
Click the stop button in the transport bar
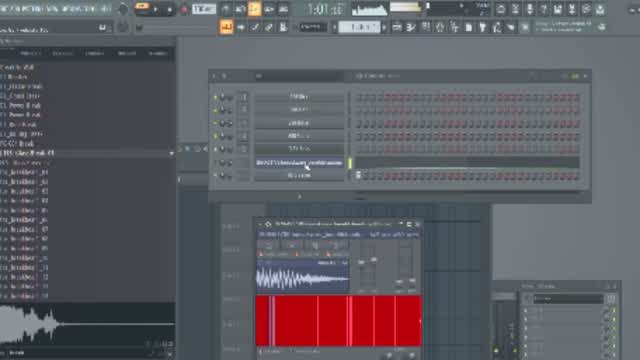[x=169, y=10]
